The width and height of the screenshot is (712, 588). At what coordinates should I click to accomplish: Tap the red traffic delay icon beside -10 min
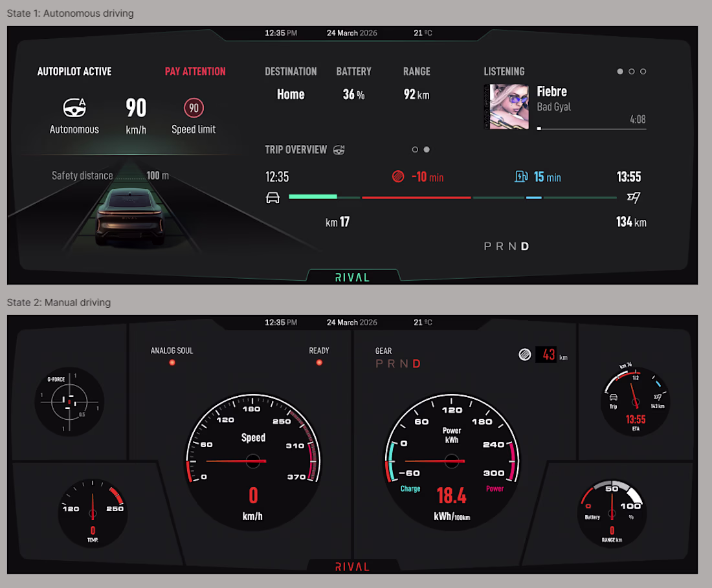[398, 177]
